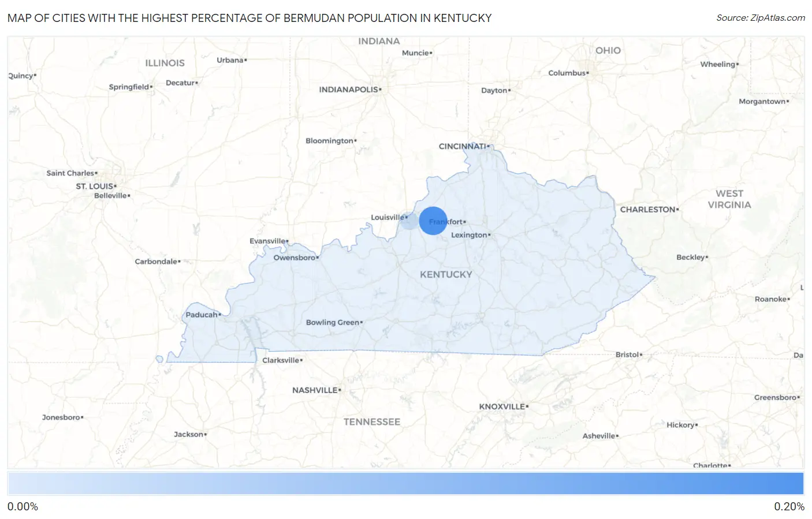The width and height of the screenshot is (812, 519).
Task: Click the Saint Charles city label
Action: pyautogui.click(x=70, y=173)
